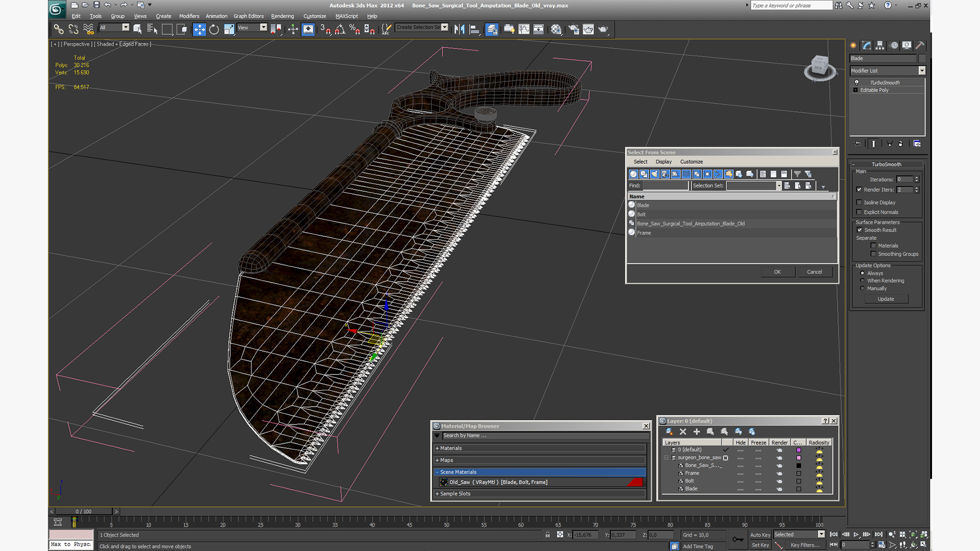Open the Material Editor from the toolbar
This screenshot has height=551, width=980.
pyautogui.click(x=556, y=29)
